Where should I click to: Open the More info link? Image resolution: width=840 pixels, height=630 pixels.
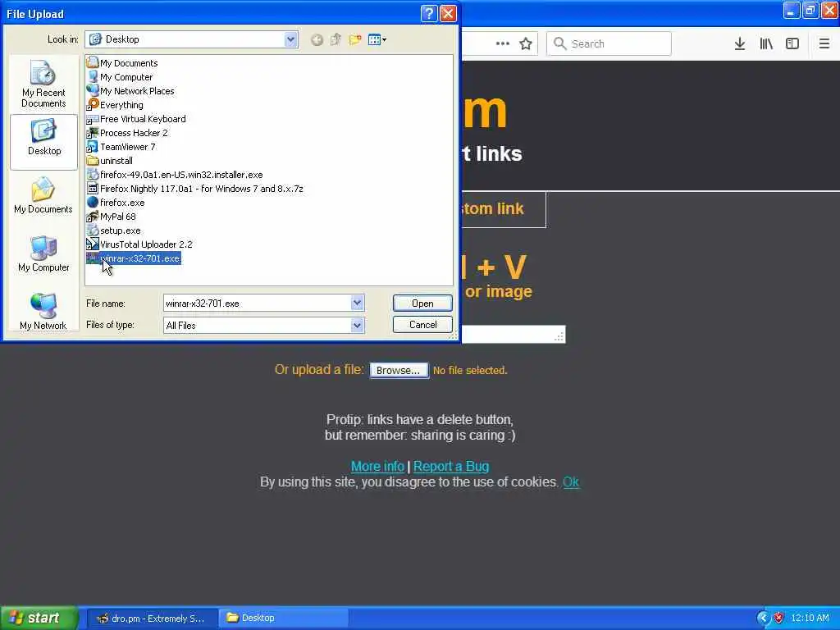click(x=377, y=466)
